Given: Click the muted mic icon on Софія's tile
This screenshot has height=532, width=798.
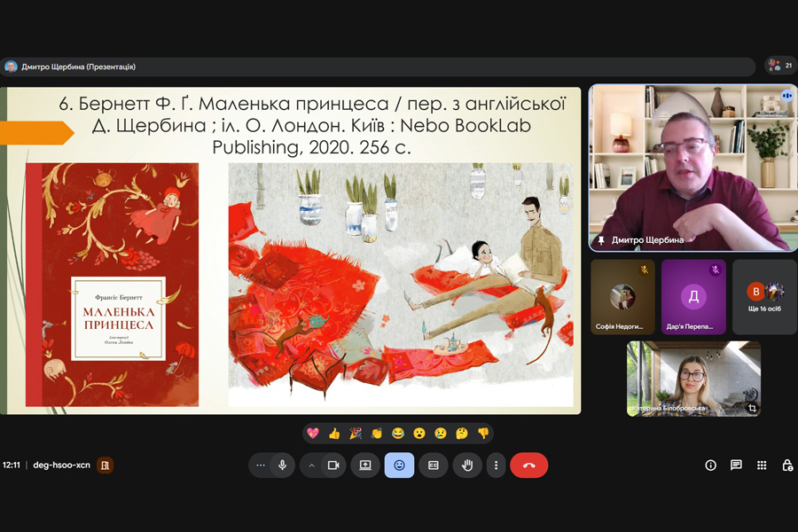Looking at the screenshot, I should [x=645, y=270].
